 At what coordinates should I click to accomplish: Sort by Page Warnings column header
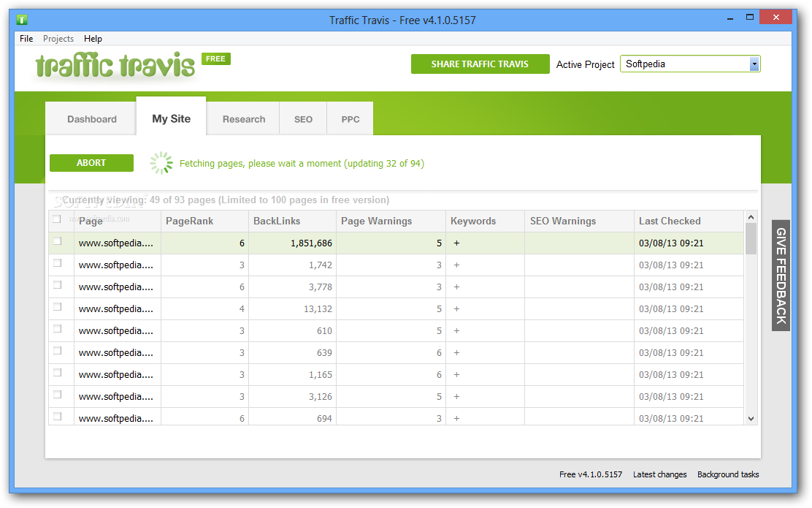coord(391,221)
